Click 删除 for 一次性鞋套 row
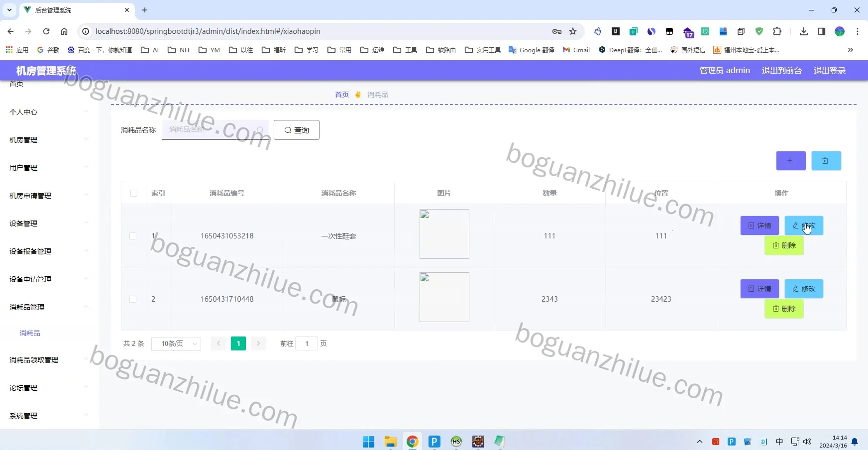 tap(784, 245)
